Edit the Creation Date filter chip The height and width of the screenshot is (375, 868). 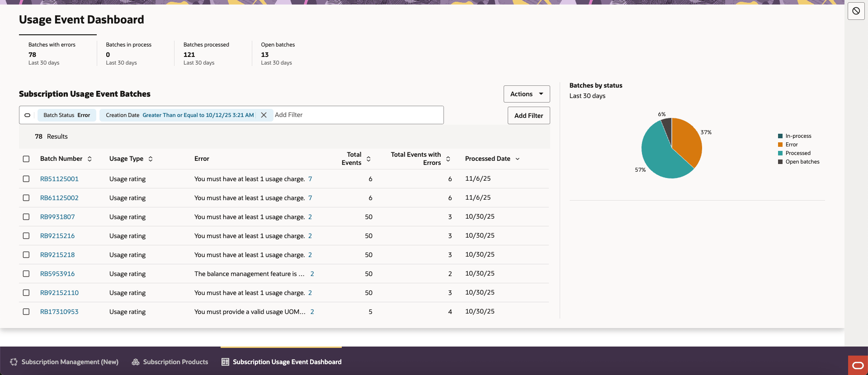click(x=179, y=115)
